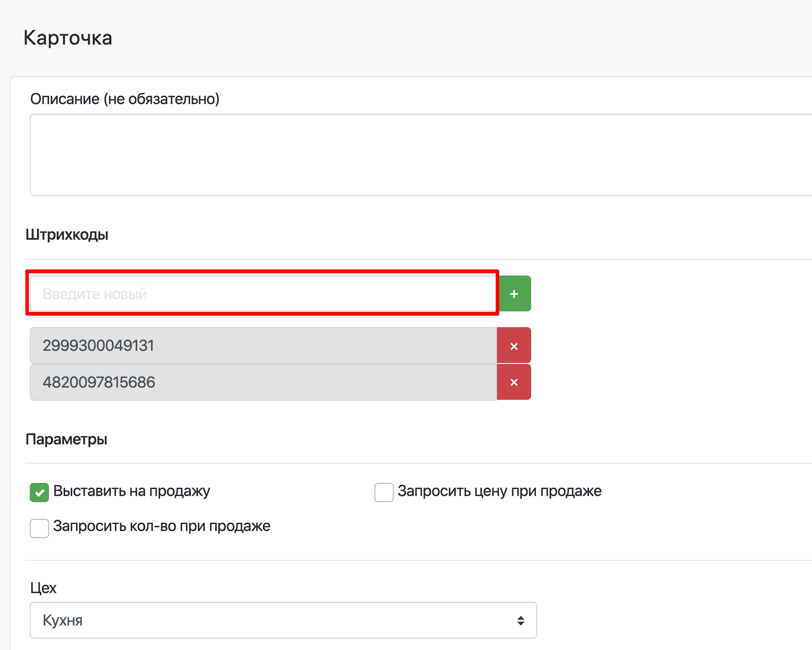Enable Запросить цену при продаже checkbox
Image resolution: width=812 pixels, height=650 pixels.
point(384,493)
